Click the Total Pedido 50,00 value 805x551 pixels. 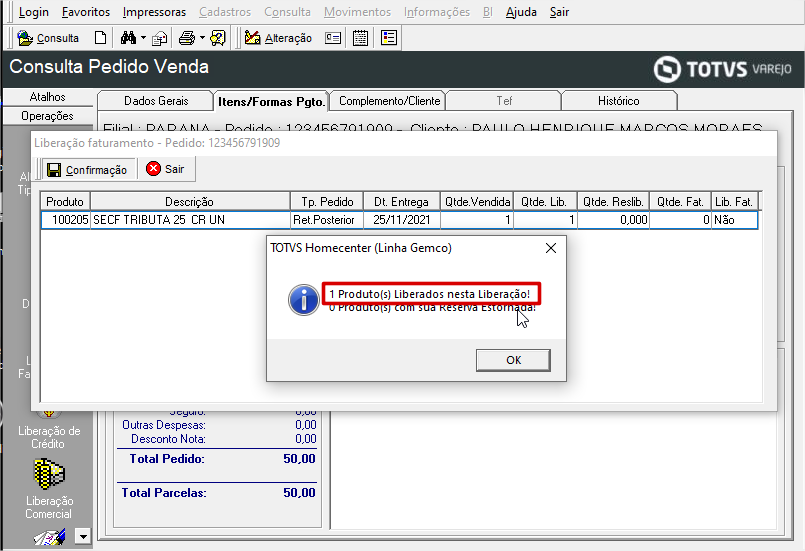tap(299, 459)
